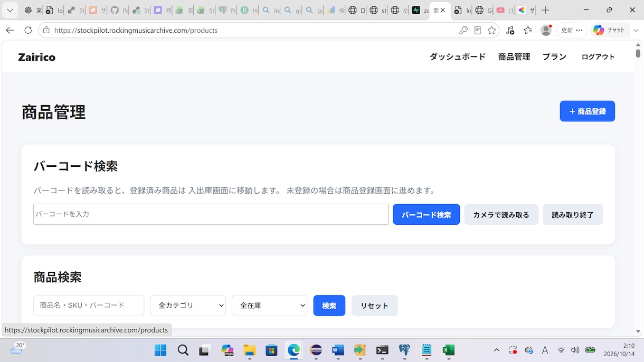Toggle the immersive reader icon
Image resolution: width=644 pixels, height=362 pixels.
tap(478, 30)
